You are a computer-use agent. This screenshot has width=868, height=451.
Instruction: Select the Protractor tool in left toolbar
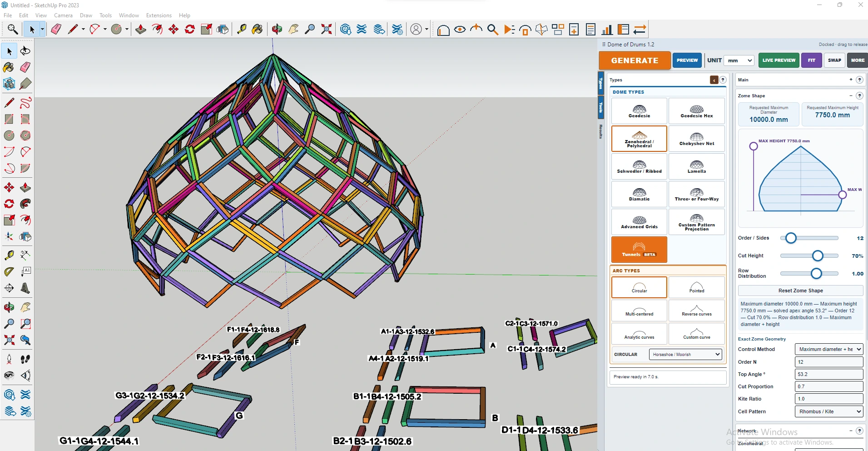[9, 271]
